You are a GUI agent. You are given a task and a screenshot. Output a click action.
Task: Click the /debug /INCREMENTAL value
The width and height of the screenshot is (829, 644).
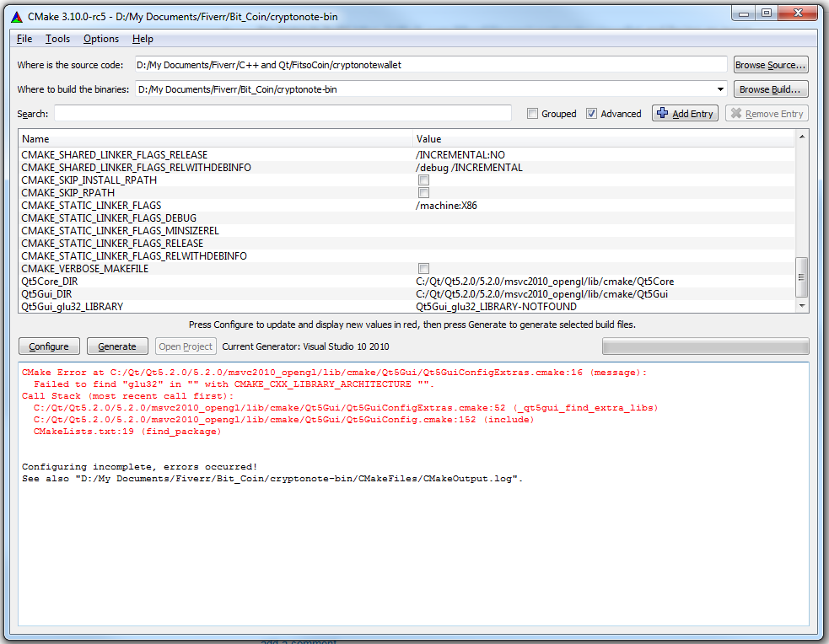click(x=469, y=168)
